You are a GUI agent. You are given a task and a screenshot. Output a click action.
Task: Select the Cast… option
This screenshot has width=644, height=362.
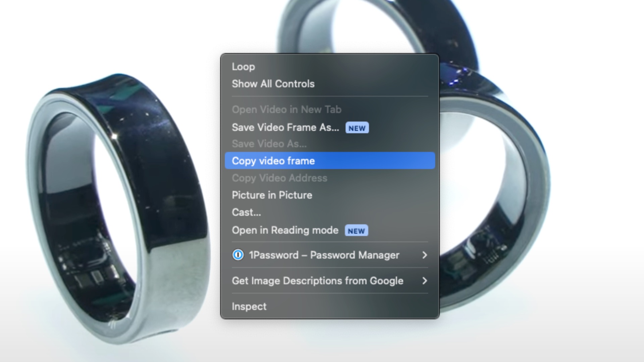246,213
